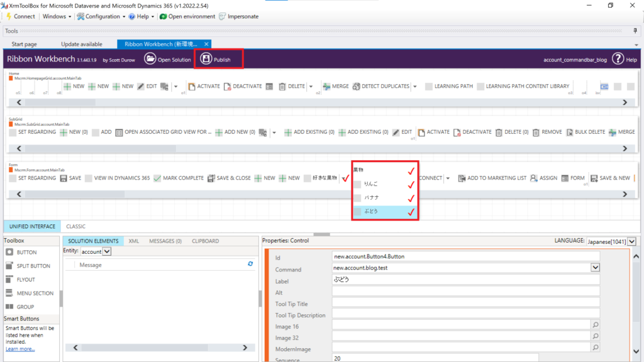Viewport: 644px width, 362px height.
Task: Open the Ribbon Workbench Help
Action: 624,59
